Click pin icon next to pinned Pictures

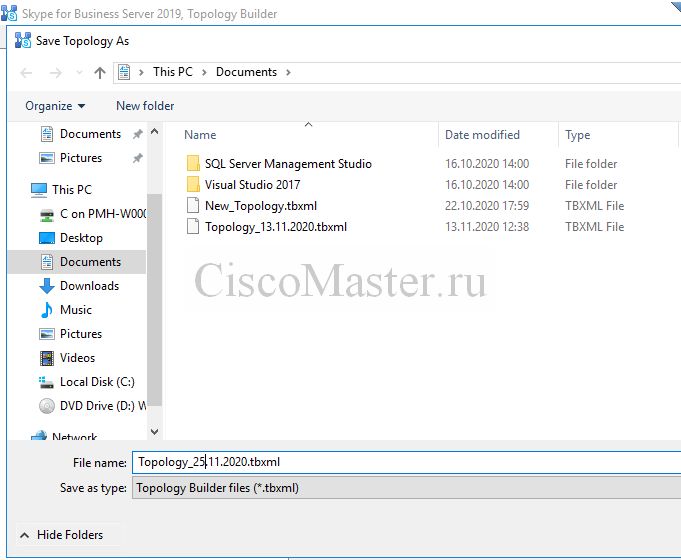tap(138, 158)
